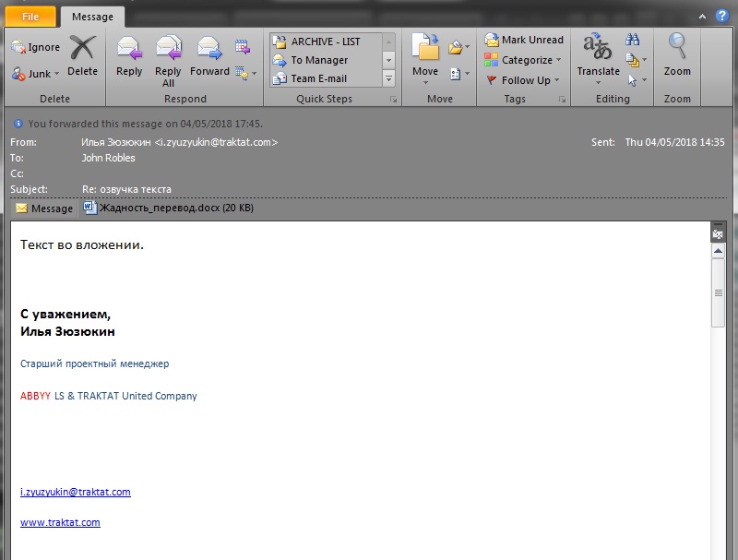
Task: Click the Ignore conversation button
Action: [x=35, y=48]
